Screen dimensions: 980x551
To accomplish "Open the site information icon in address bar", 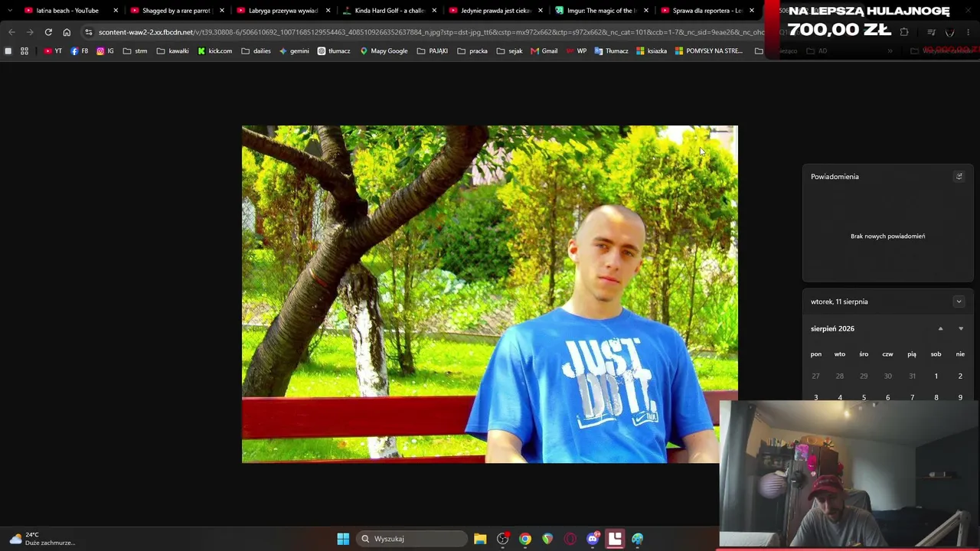I will click(89, 32).
